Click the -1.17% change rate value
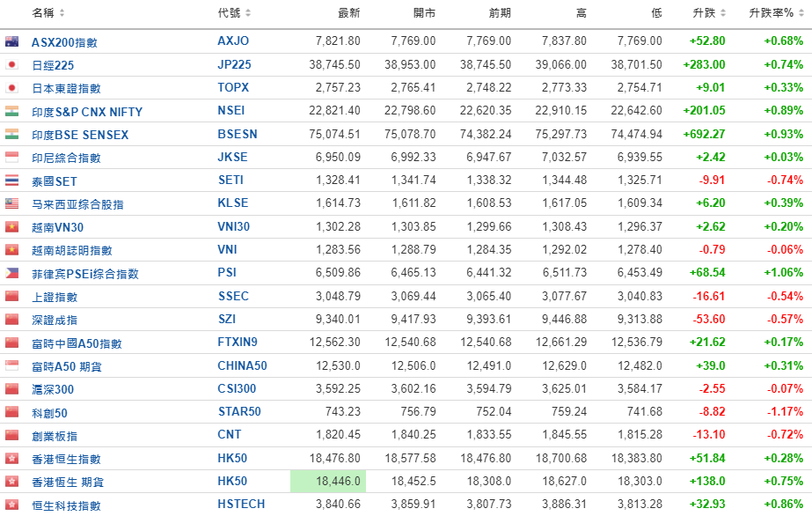The height and width of the screenshot is (516, 812). (x=785, y=411)
